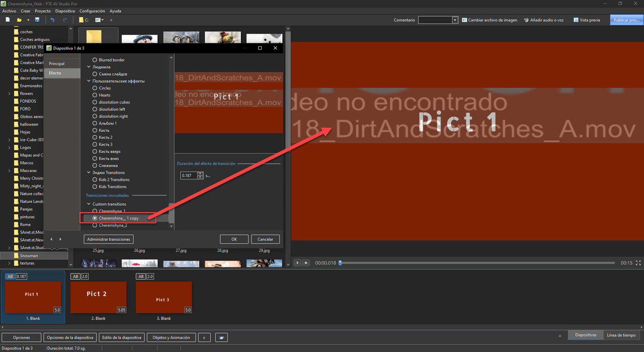The image size is (644, 352).
Task: Redo the last action
Action: pyautogui.click(x=64, y=20)
